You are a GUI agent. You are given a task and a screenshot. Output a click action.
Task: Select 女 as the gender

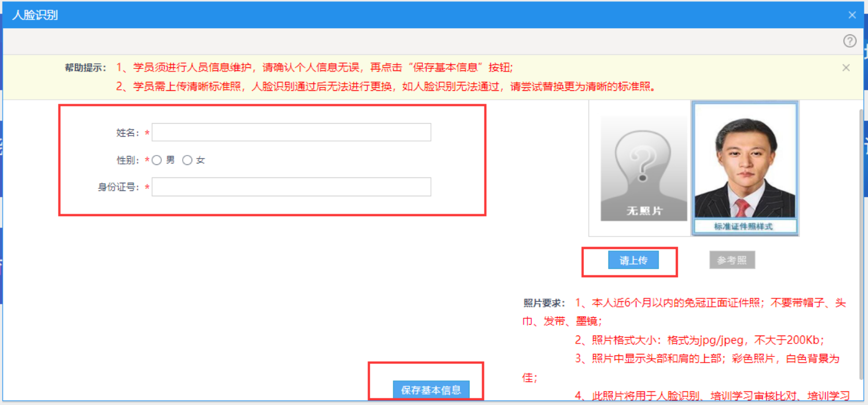point(187,160)
